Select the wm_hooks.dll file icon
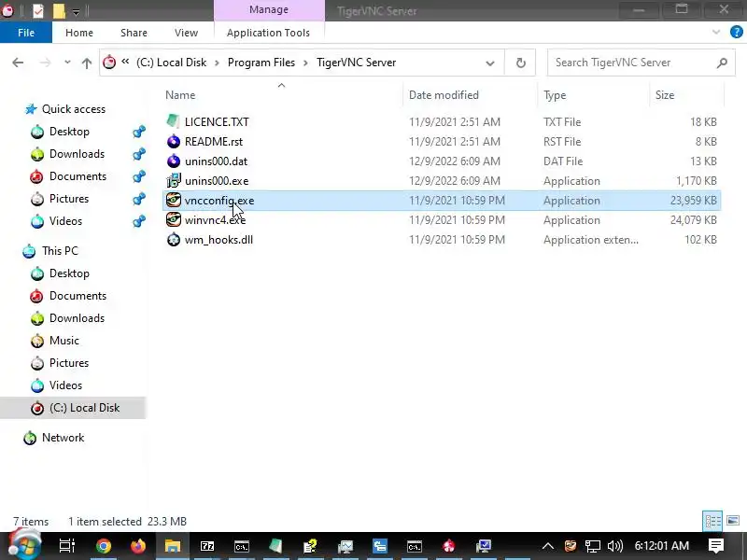747x560 pixels. pos(174,240)
